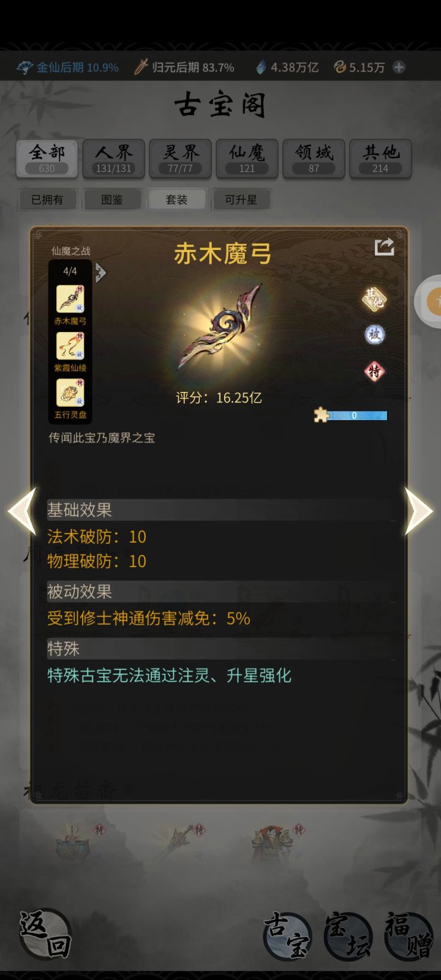The width and height of the screenshot is (441, 980).
Task: Tap the plus icon beside 5.15万
Action: tap(399, 67)
